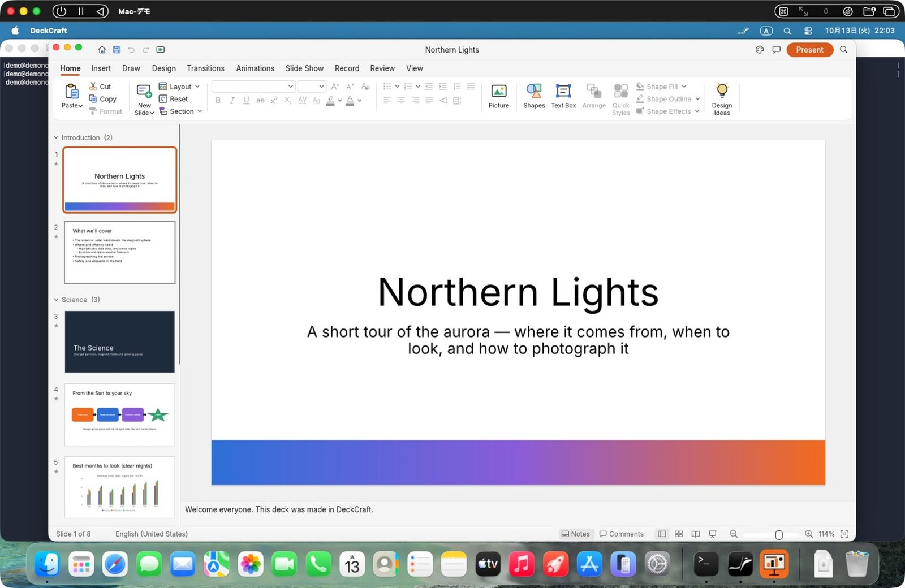Toggle Underline formatting
Image resolution: width=905 pixels, height=588 pixels.
(x=246, y=100)
